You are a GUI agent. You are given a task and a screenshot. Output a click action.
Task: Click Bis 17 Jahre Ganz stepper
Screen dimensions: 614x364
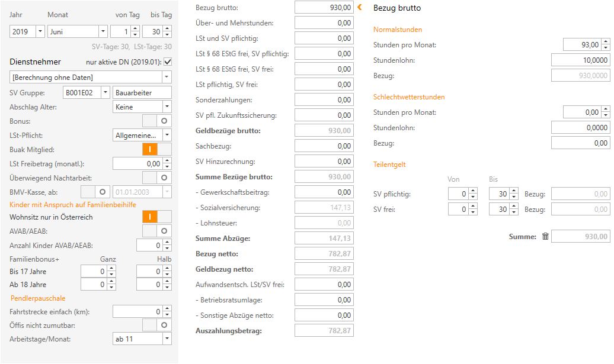point(111,271)
